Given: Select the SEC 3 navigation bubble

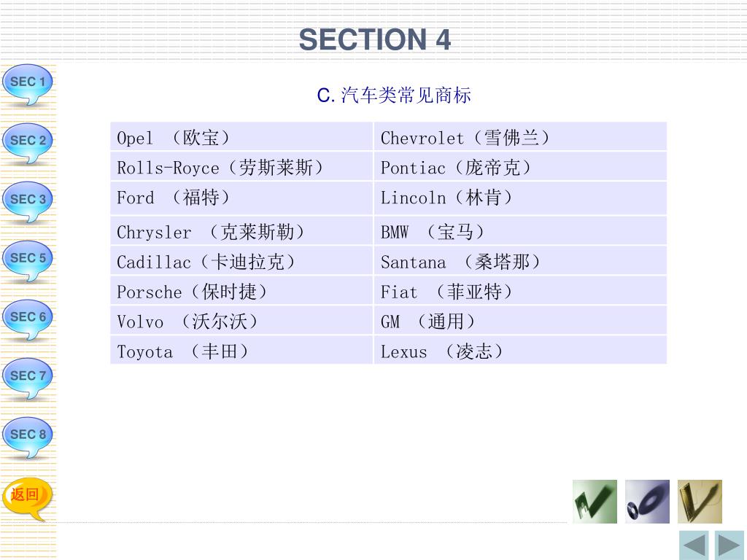Looking at the screenshot, I should [x=28, y=201].
